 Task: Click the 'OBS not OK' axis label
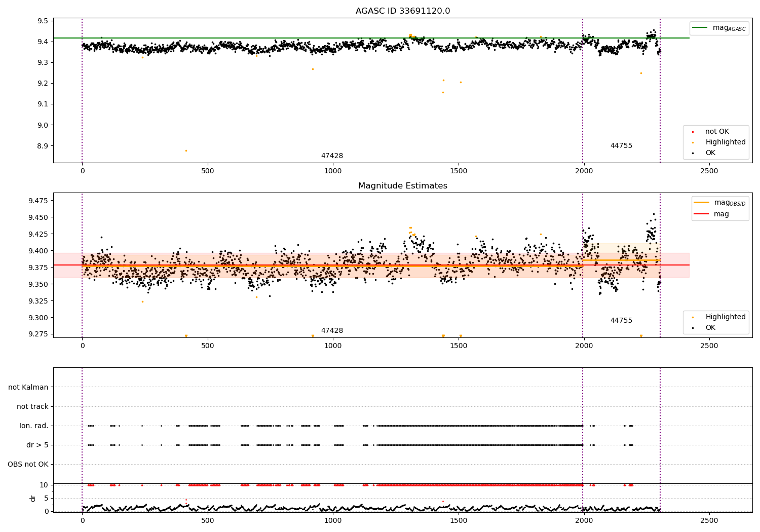click(x=28, y=465)
